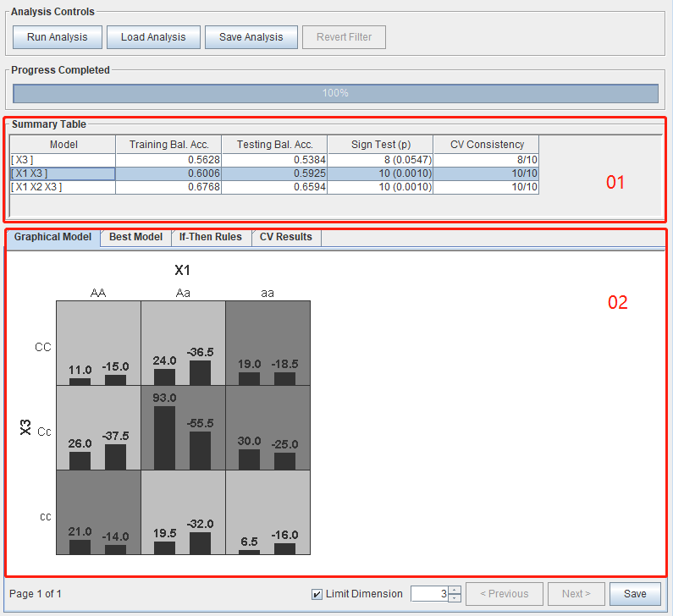Click the 100% progress bar

[x=335, y=93]
